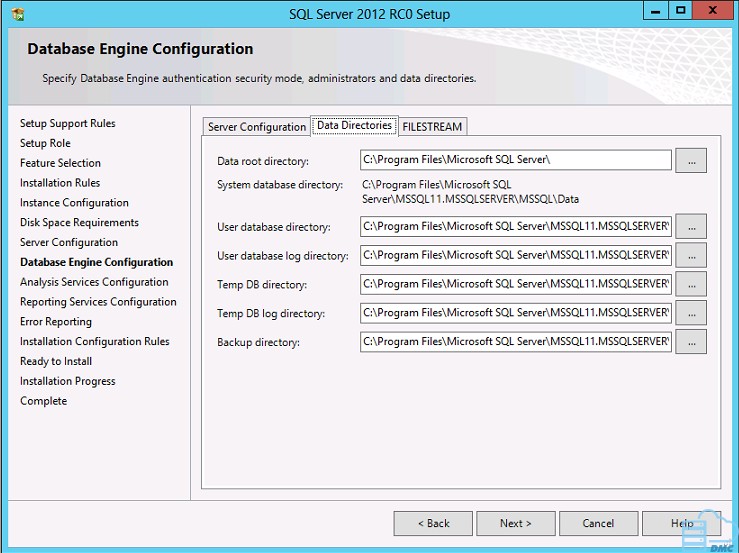This screenshot has height=553, width=739.
Task: Browse for User database log directory
Action: pos(691,256)
